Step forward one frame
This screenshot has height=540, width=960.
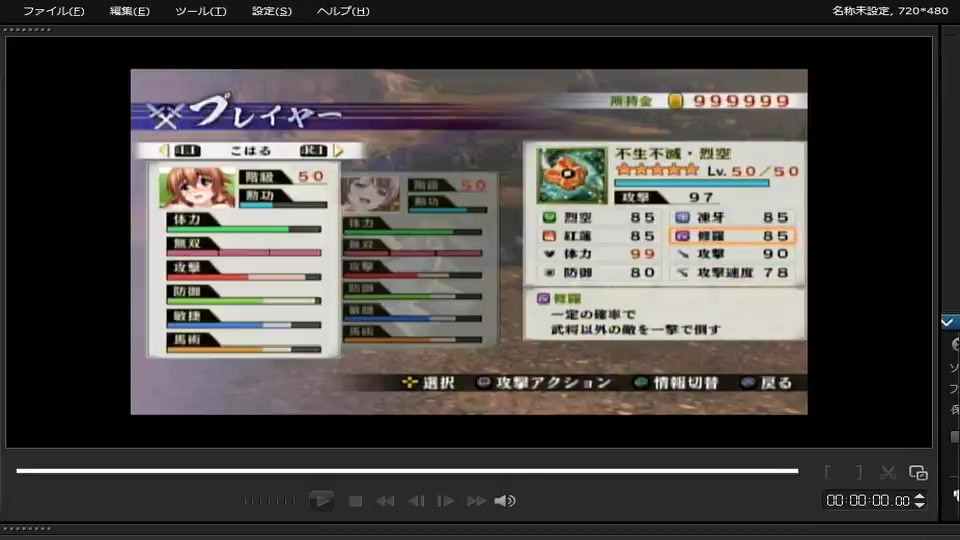[x=446, y=501]
